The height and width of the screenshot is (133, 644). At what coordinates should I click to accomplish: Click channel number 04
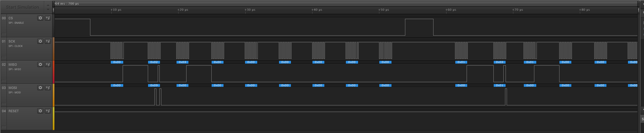4,111
